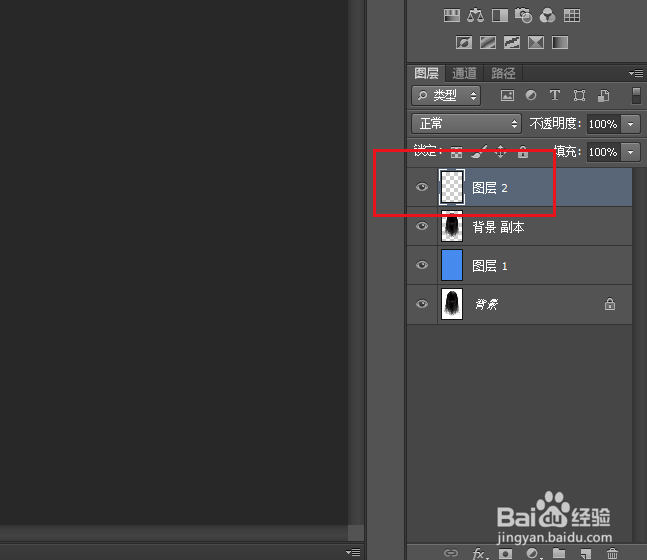Click the 不透明度 100% value field
The width and height of the screenshot is (647, 560).
point(603,124)
